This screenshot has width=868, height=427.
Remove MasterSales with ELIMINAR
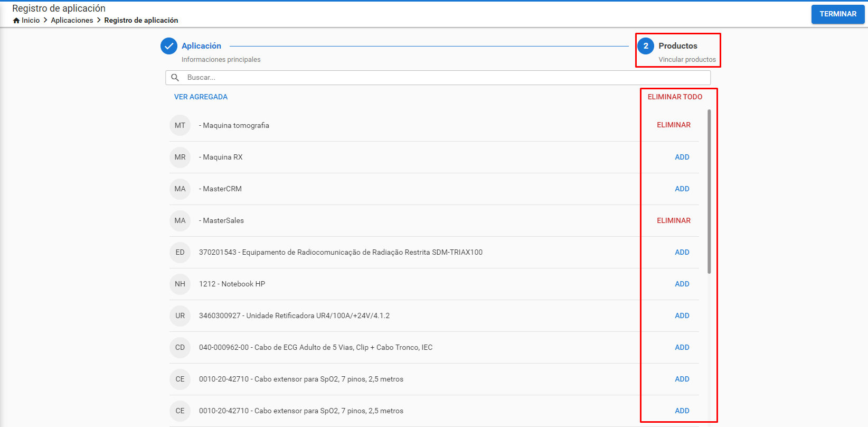[x=674, y=220]
